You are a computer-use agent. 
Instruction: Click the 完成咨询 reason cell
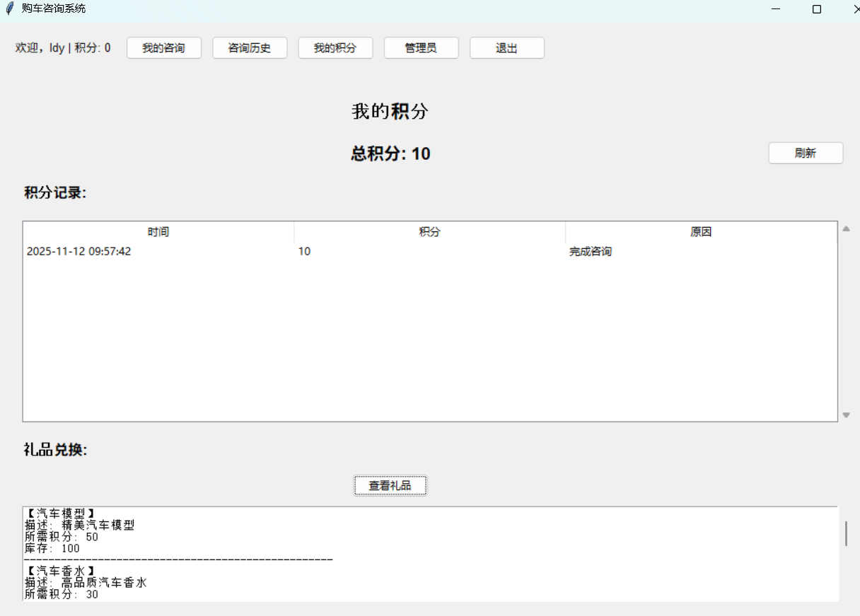(x=591, y=252)
